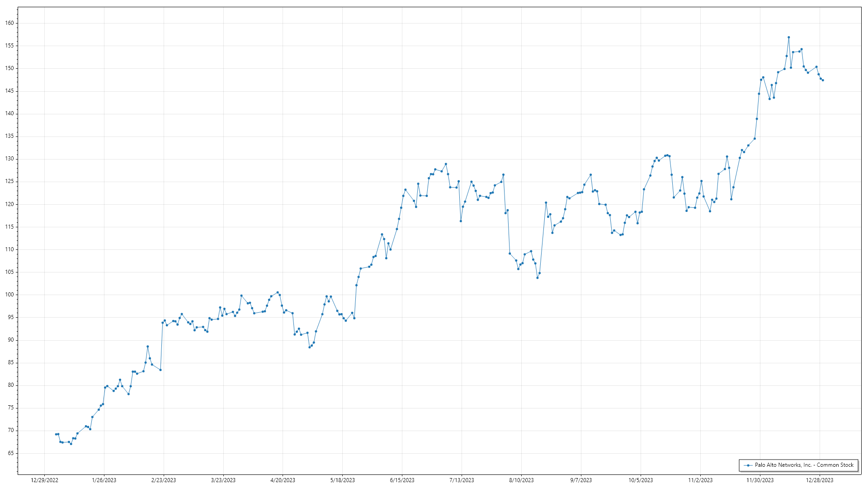Select the 2/23/2023 x-axis tick label

coord(164,480)
